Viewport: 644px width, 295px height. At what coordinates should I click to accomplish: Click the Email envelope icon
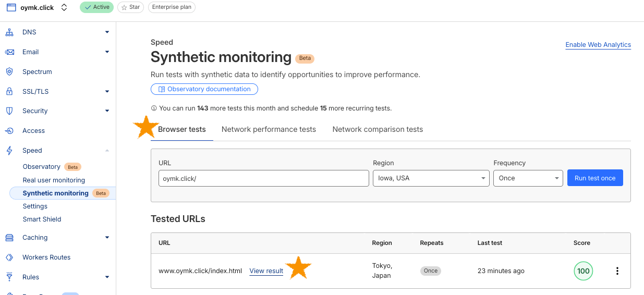(9, 52)
